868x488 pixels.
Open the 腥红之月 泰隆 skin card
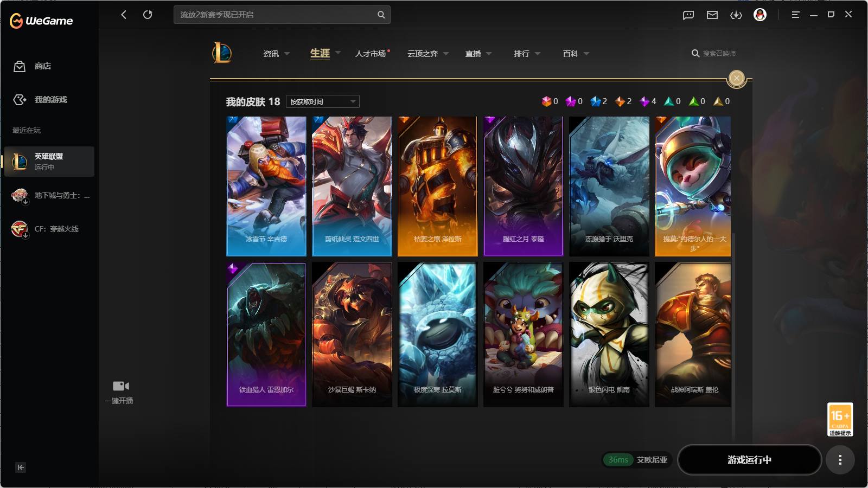pos(524,186)
